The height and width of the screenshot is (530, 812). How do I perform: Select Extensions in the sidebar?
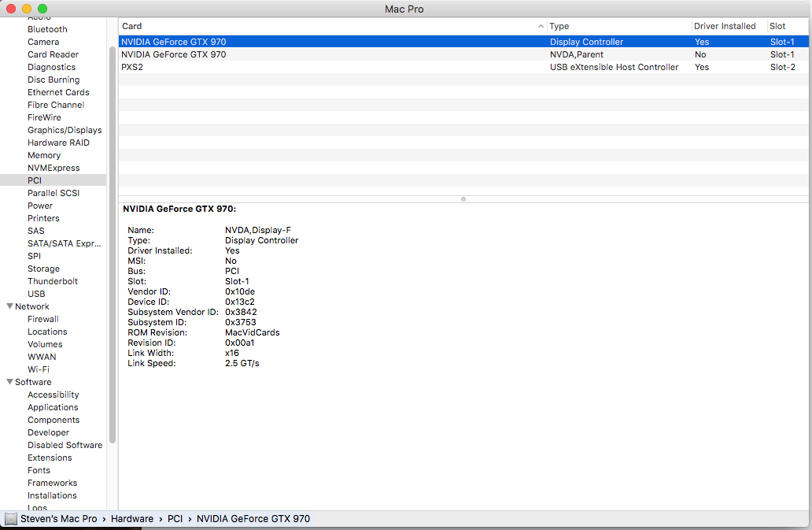pos(50,458)
